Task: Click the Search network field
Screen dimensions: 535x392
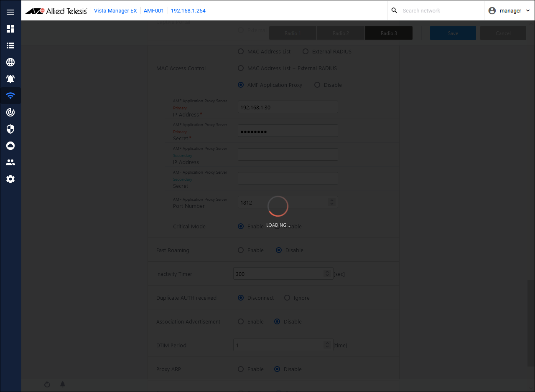Action: tap(439, 11)
